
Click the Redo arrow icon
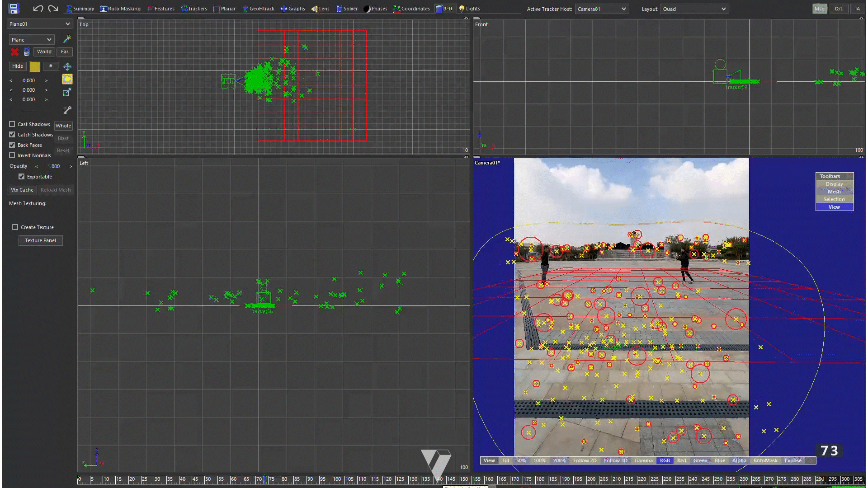coord(53,8)
